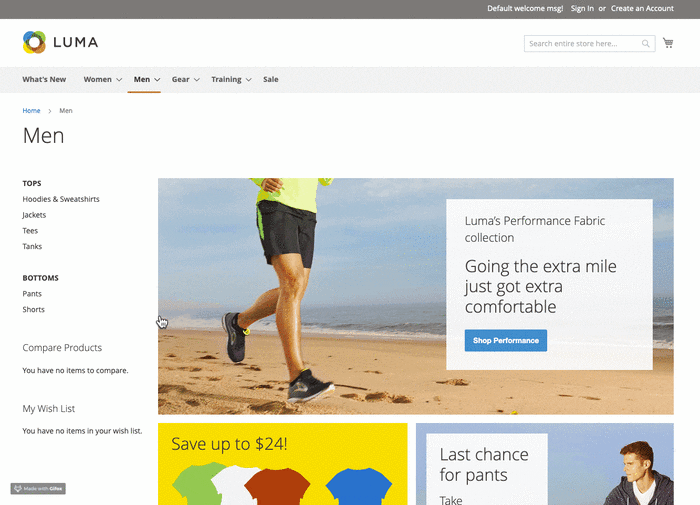
Task: Expand the Women menu chevron
Action: [119, 80]
